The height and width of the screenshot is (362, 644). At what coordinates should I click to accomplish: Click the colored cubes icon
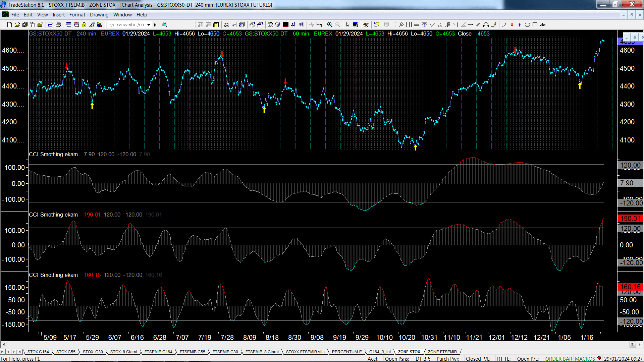[x=99, y=25]
